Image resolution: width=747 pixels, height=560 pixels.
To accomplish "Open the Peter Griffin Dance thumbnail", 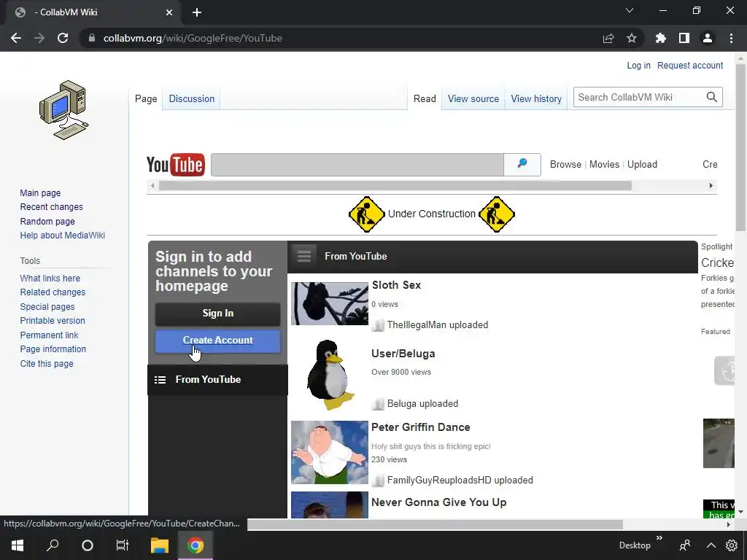I will point(330,452).
